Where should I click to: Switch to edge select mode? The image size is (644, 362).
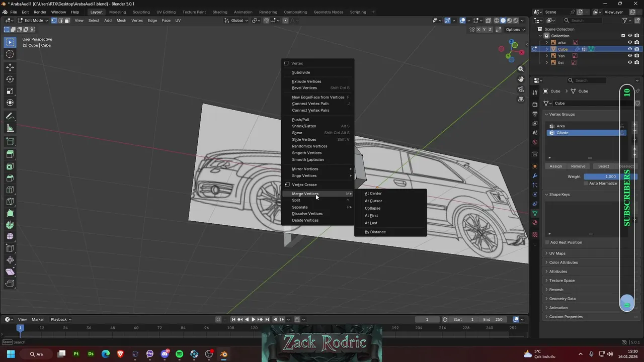60,21
